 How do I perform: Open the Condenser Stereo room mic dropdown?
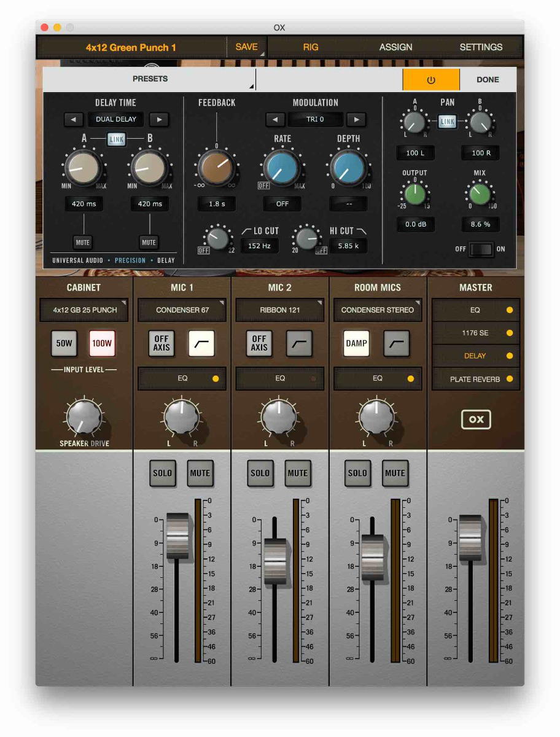click(x=378, y=310)
